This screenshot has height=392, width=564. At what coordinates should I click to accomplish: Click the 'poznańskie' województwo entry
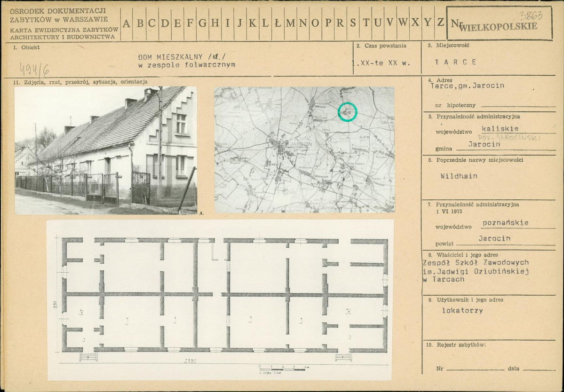[x=505, y=223]
